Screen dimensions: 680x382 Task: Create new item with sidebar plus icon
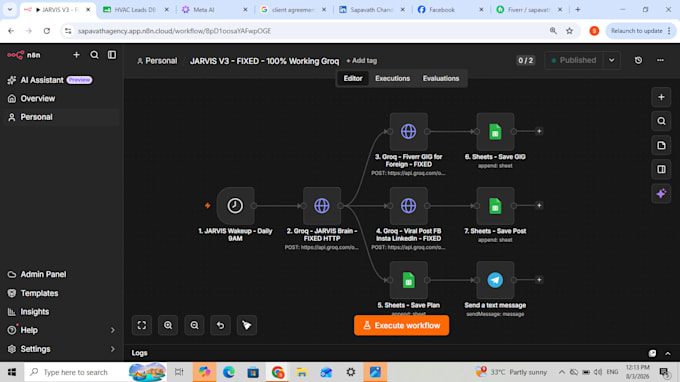(x=76, y=55)
